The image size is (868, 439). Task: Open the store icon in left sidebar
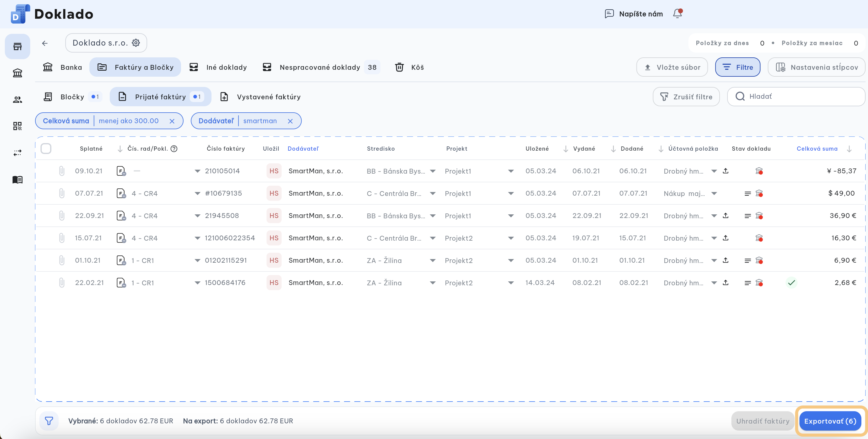(x=18, y=46)
